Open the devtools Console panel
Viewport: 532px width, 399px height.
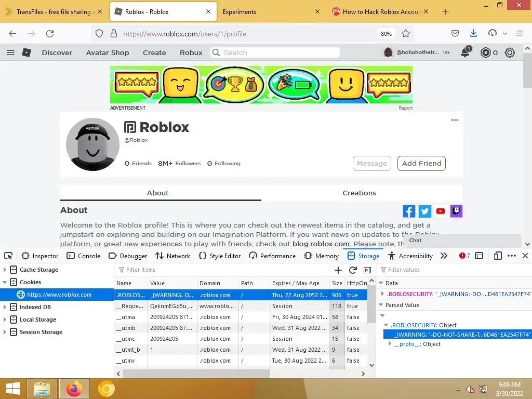pyautogui.click(x=84, y=256)
